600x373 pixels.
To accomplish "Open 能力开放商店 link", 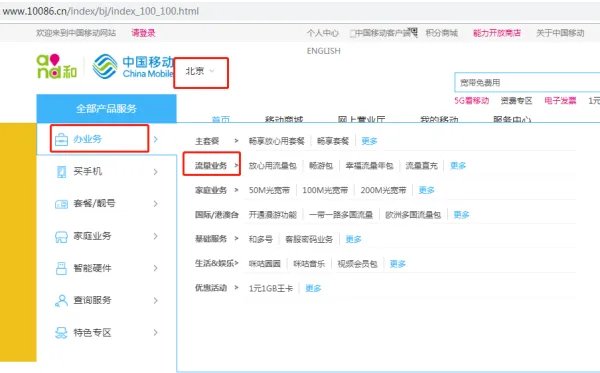I will [x=497, y=33].
